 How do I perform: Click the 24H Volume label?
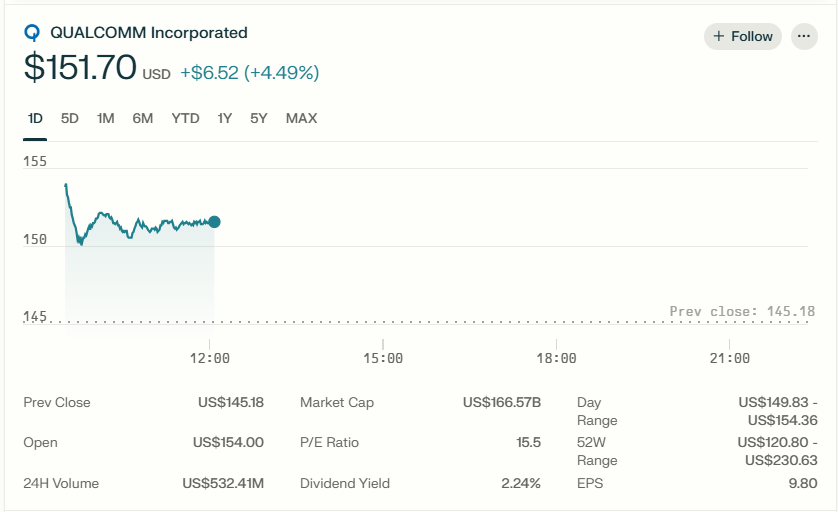tap(61, 483)
